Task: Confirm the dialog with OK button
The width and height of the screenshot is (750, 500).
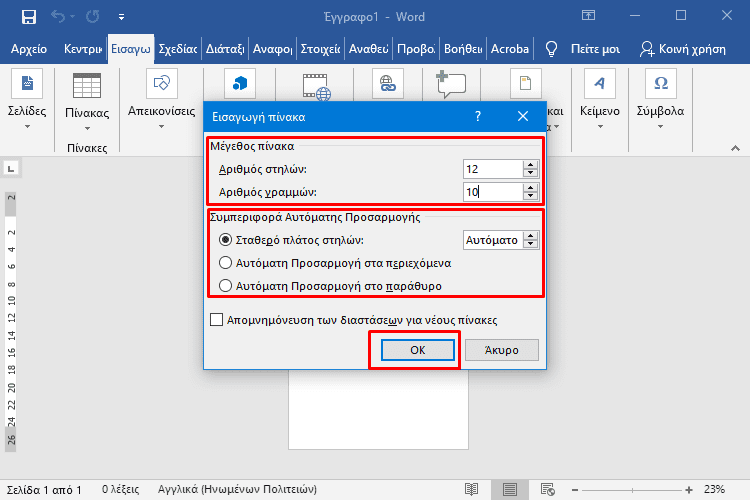Action: 417,350
